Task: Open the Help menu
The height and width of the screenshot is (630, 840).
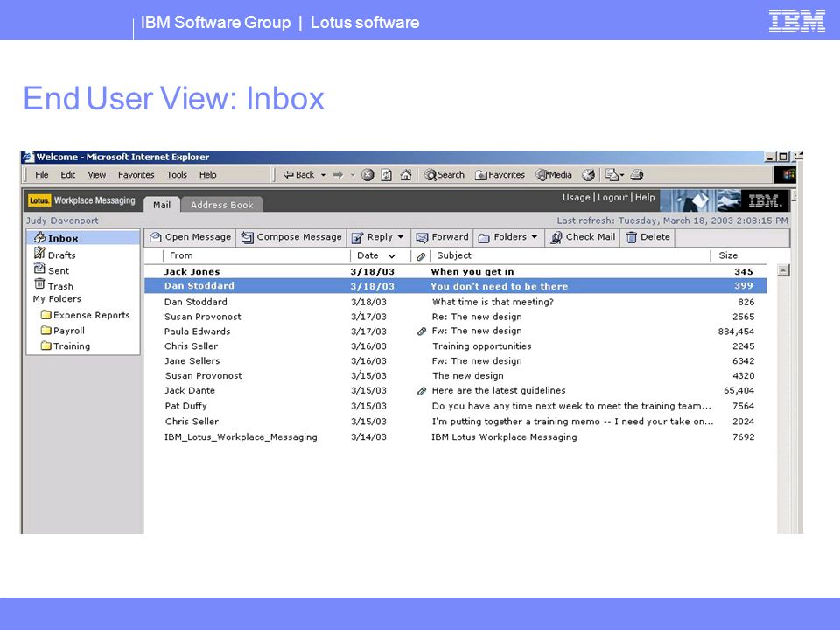Action: 208,175
